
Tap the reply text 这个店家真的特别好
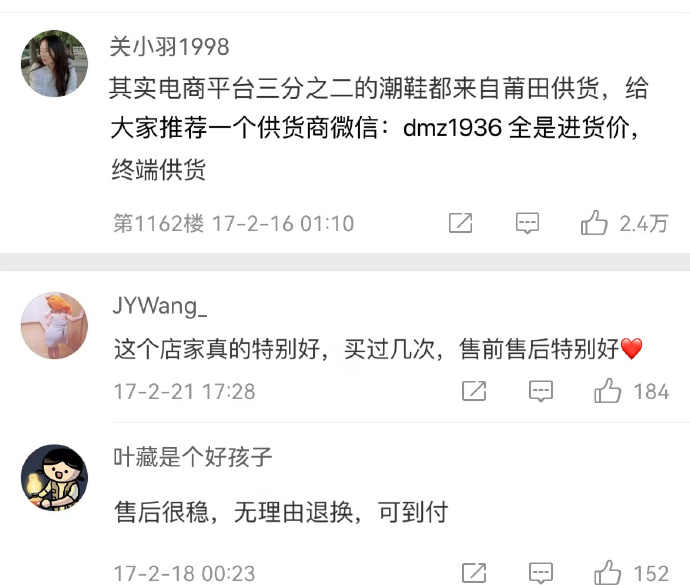click(217, 349)
